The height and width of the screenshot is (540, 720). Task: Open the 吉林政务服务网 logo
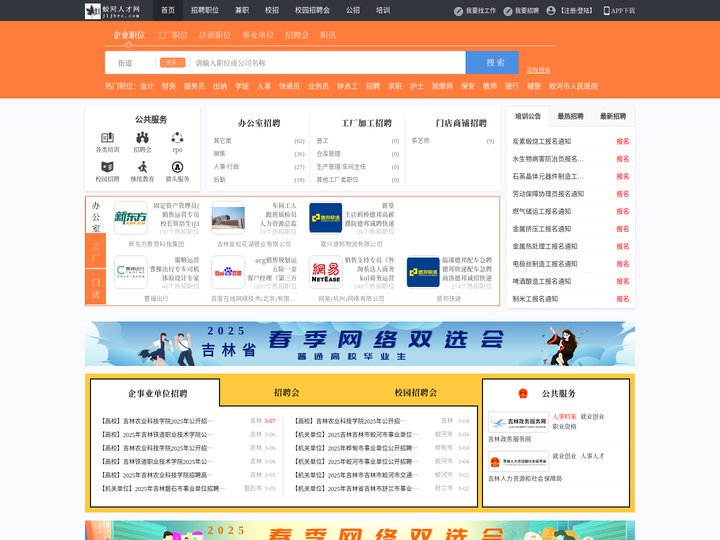coord(518,422)
